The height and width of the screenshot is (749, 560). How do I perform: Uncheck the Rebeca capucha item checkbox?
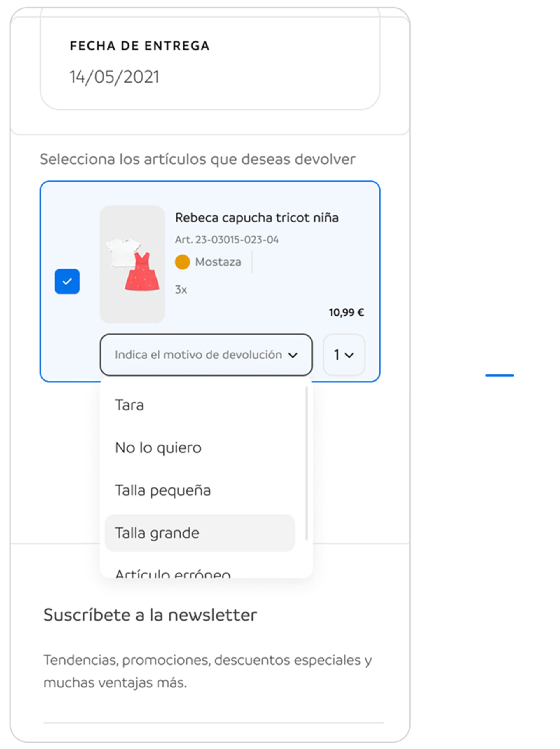coord(67,281)
